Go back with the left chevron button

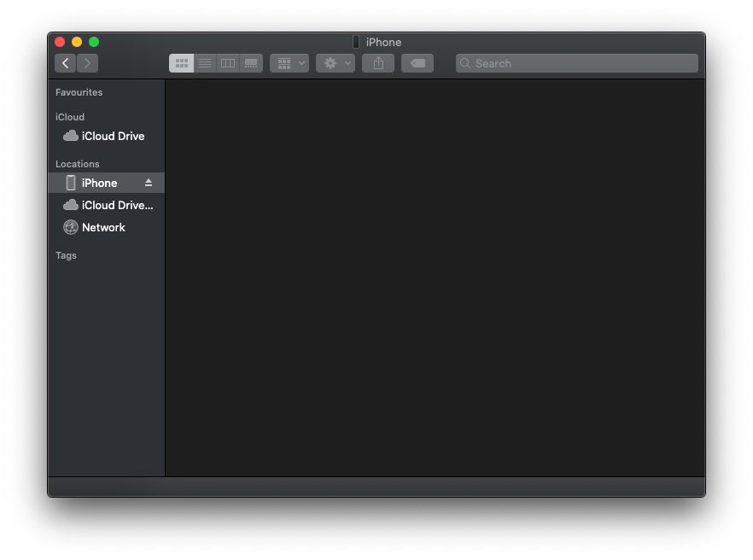coord(65,63)
